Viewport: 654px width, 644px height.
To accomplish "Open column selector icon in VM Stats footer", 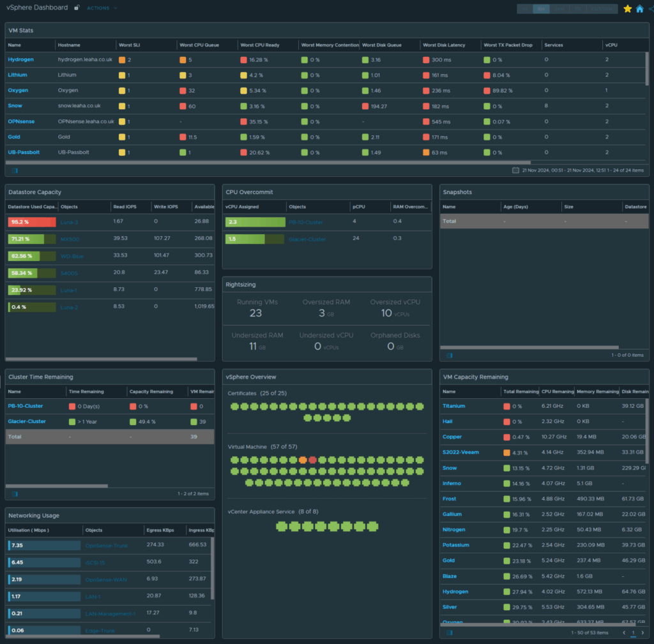I will coord(15,170).
